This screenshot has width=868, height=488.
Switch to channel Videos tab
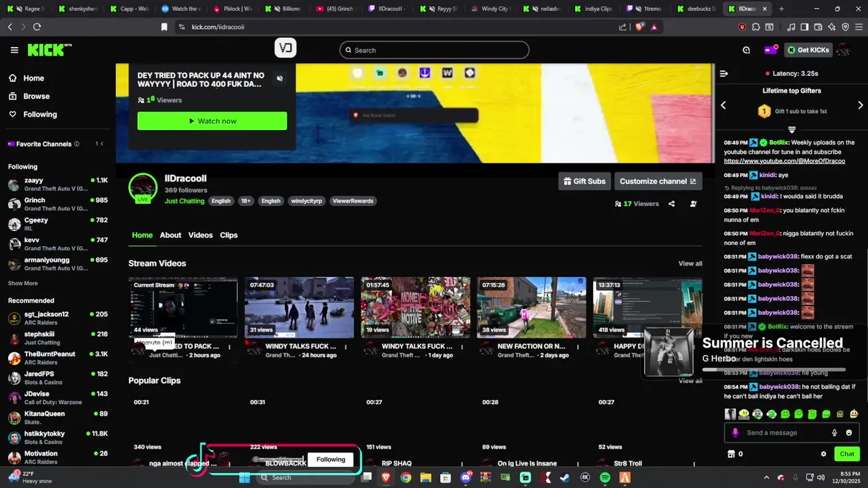[200, 235]
